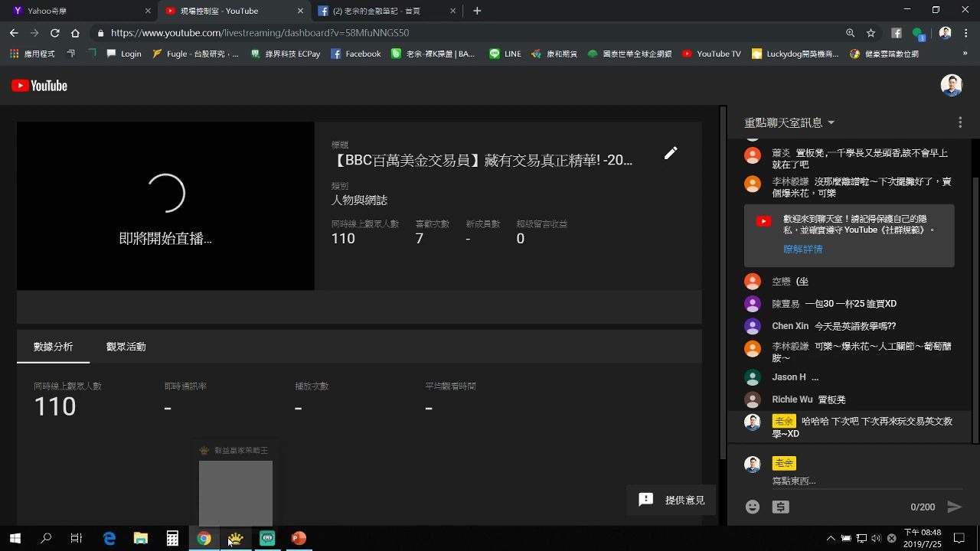The width and height of the screenshot is (980, 551).
Task: Open PowerPoint from taskbar
Action: (299, 538)
